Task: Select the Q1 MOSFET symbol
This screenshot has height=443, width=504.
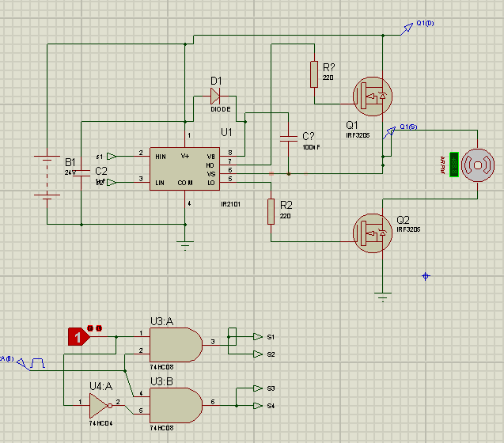Action: click(x=373, y=97)
